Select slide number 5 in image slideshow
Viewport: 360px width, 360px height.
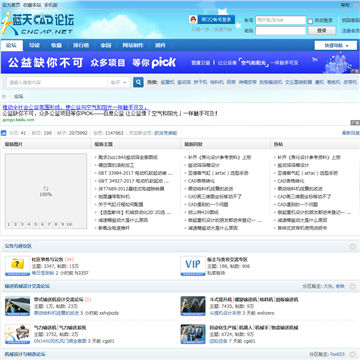tap(36, 224)
